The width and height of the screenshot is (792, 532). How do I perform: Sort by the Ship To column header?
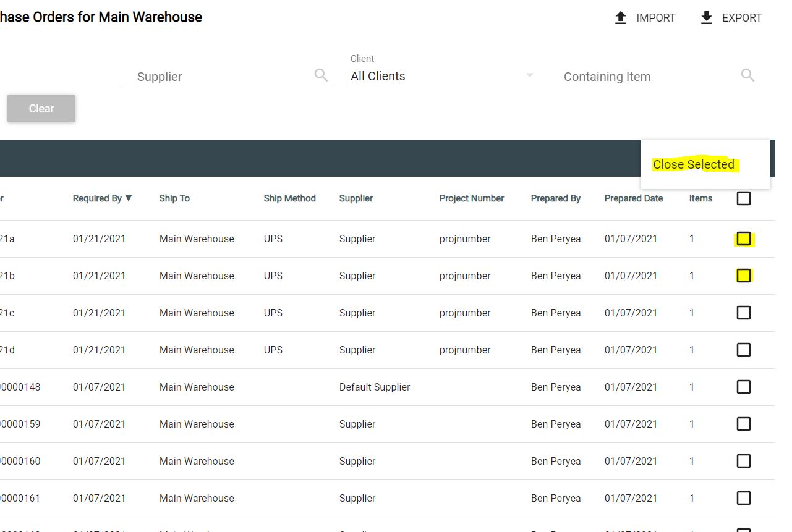coord(174,198)
